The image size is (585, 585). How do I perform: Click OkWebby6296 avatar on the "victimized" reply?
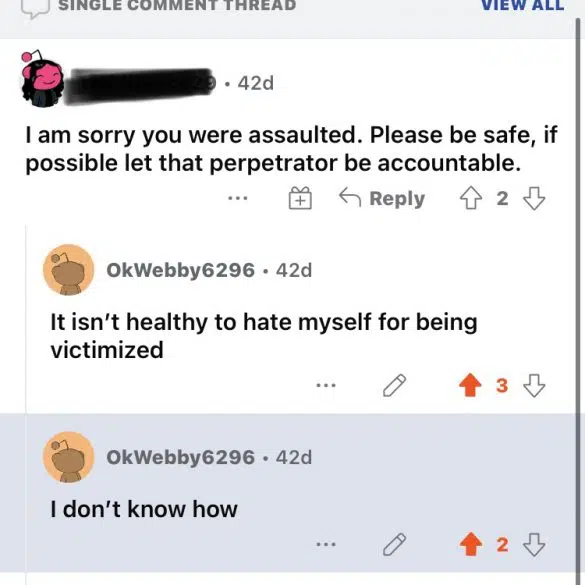pos(69,270)
